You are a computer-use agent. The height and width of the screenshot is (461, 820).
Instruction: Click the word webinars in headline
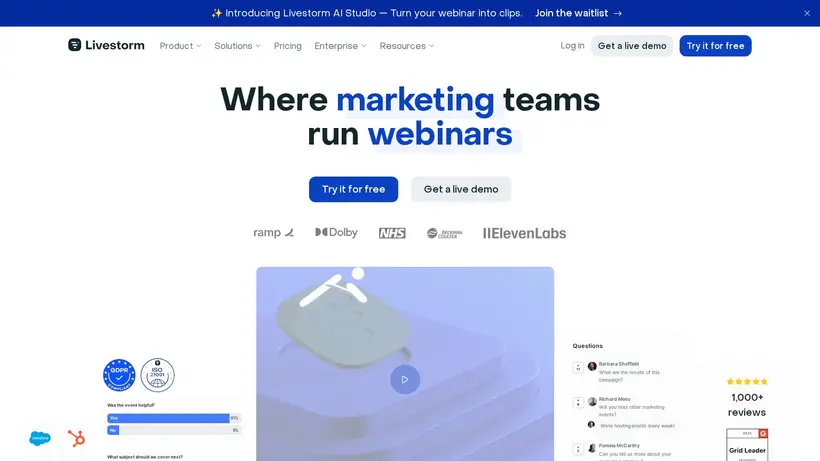(x=440, y=134)
